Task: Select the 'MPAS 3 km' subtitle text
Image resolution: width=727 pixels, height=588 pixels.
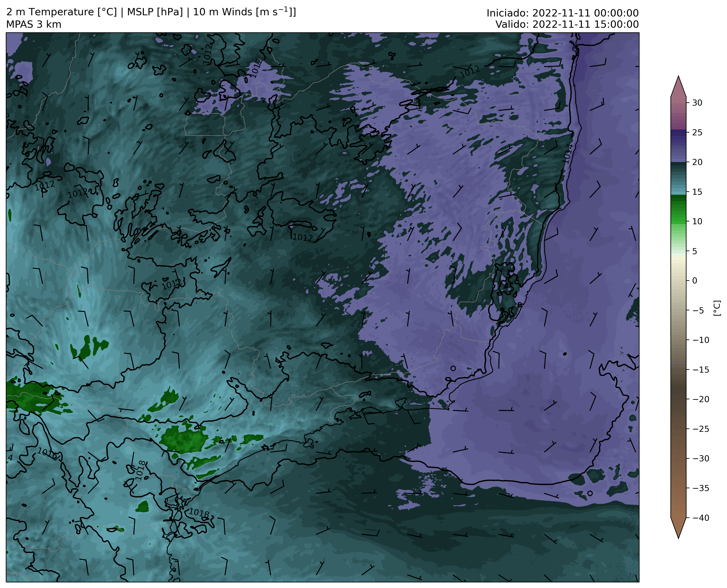Action: (34, 24)
